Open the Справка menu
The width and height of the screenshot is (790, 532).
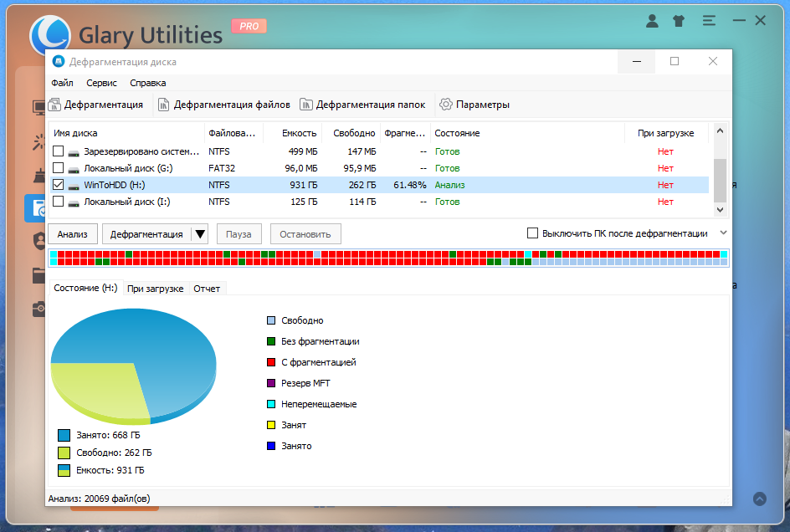tap(147, 83)
